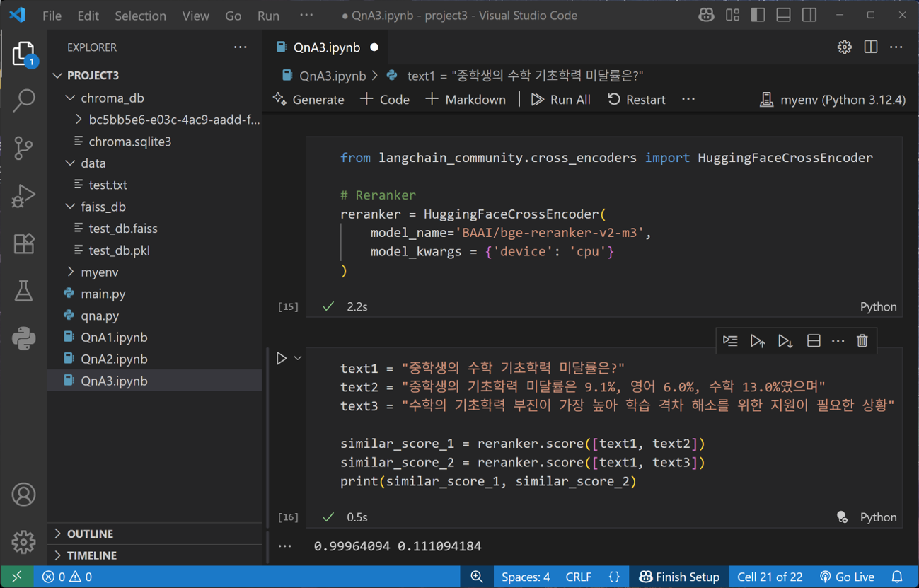Toggle the secondary side bar
Screen dimensions: 919x588
coord(809,15)
